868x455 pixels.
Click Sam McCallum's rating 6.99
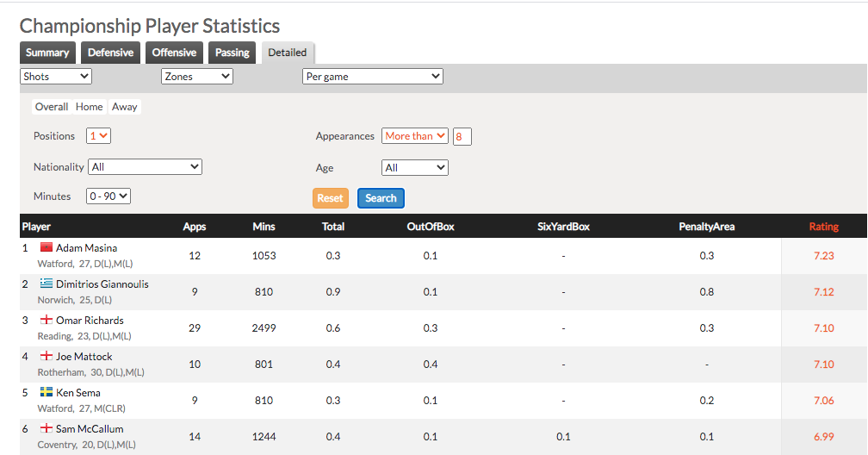coord(824,437)
